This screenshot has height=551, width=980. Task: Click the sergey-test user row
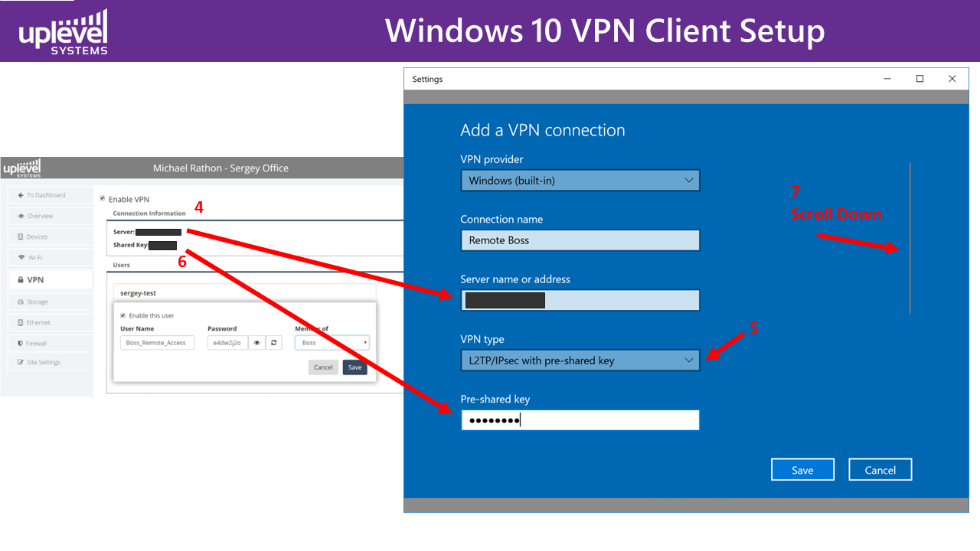tap(244, 293)
